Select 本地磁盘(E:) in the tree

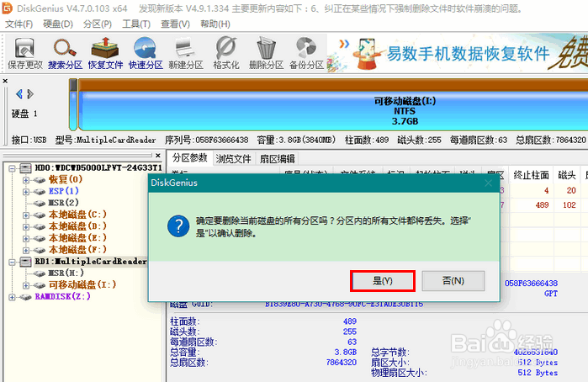(x=77, y=238)
